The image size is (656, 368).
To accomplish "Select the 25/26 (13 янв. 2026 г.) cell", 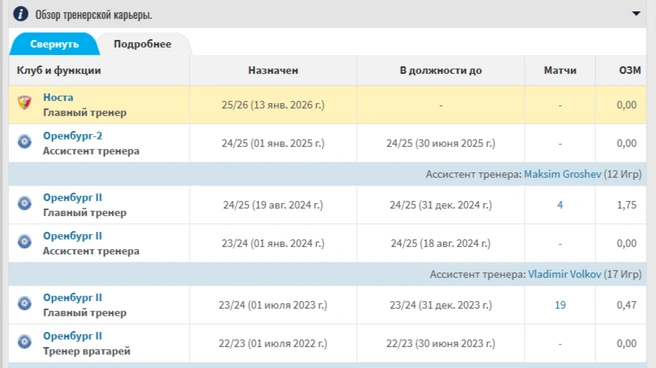I will (273, 105).
